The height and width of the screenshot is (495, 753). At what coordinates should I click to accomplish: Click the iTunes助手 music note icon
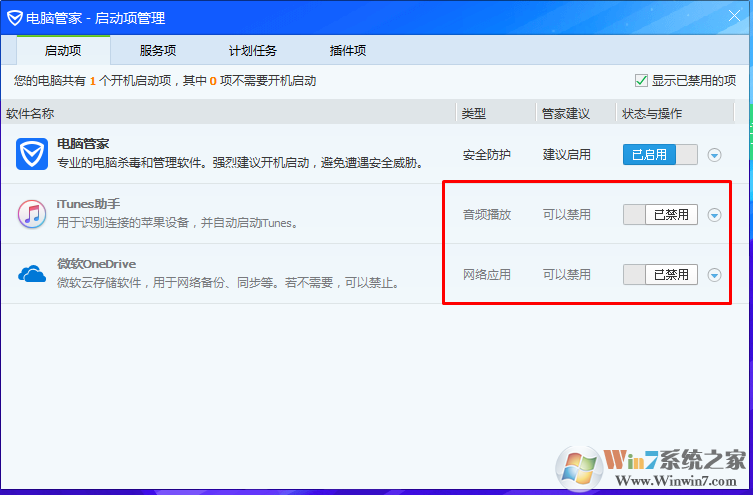(32, 214)
